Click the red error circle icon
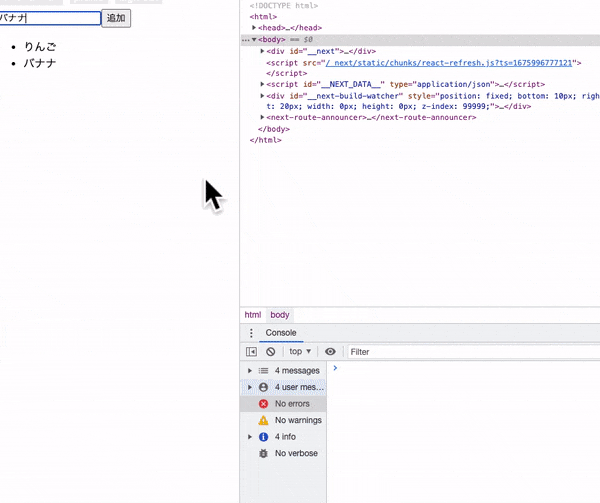 263,404
